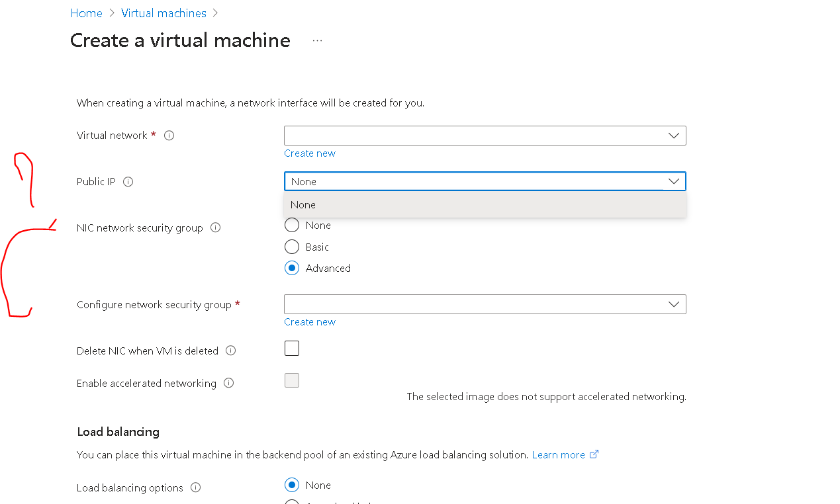Navigate to Virtual machines breadcrumb
Screen dimensions: 840x504
click(163, 13)
